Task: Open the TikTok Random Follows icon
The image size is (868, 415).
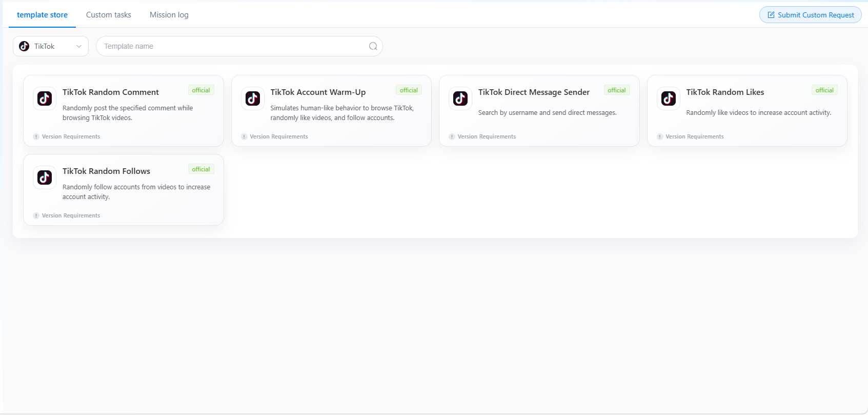Action: (x=45, y=177)
